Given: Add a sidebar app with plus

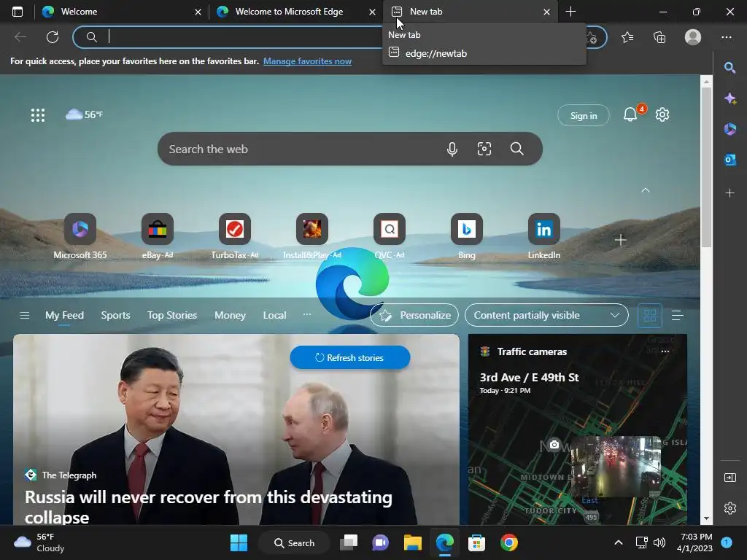Looking at the screenshot, I should tap(729, 192).
